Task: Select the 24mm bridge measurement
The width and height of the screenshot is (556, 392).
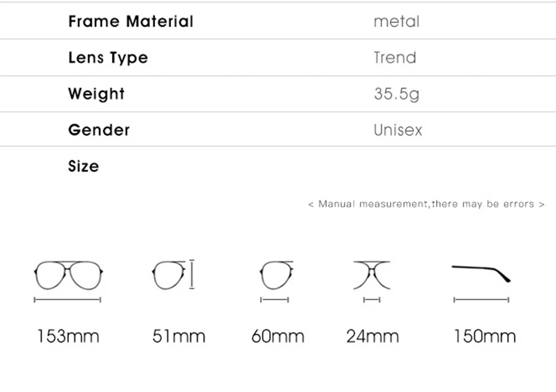Action: pyautogui.click(x=373, y=336)
